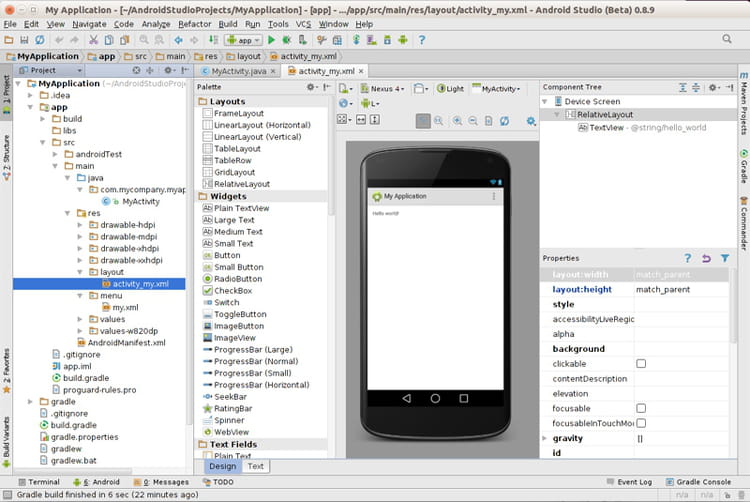Select the build.gradle file under app

point(80,378)
